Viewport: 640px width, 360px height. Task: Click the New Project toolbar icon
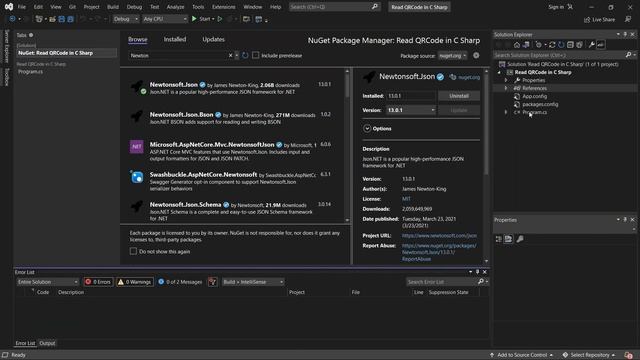pyautogui.click(x=39, y=19)
